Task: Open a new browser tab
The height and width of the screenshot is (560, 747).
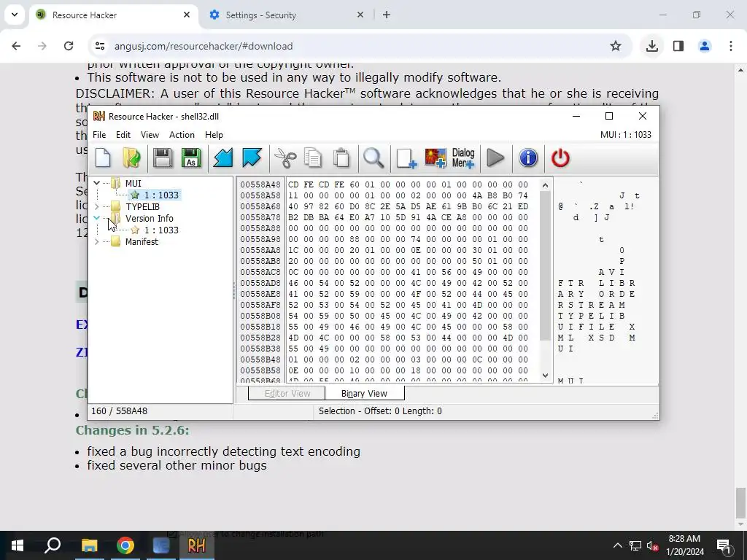Action: 387,15
